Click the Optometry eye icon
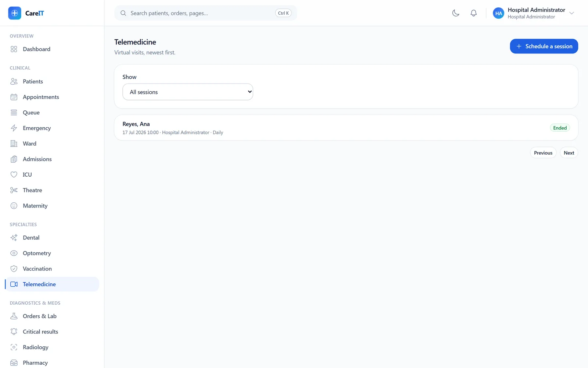The image size is (588, 368). pos(14,253)
